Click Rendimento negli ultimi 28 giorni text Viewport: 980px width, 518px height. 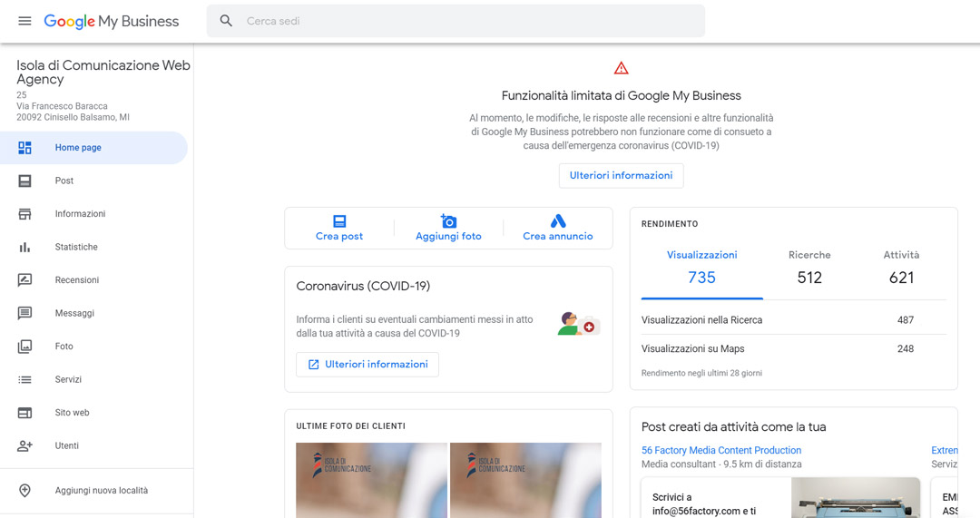pos(701,373)
